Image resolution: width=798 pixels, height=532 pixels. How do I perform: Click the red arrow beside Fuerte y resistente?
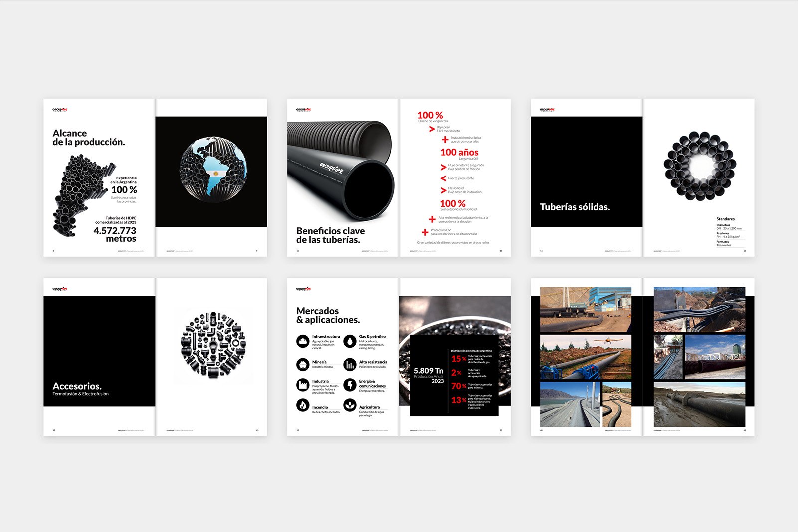443,178
